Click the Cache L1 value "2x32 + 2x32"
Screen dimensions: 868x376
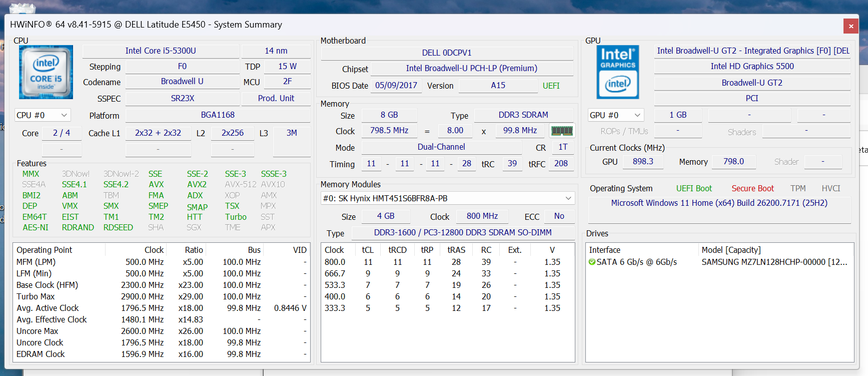[158, 133]
